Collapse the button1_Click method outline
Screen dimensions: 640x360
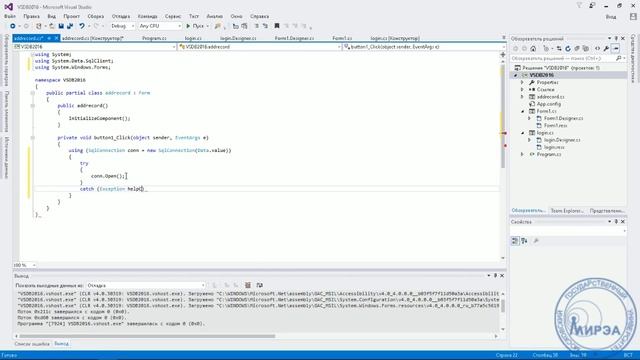coord(33,138)
